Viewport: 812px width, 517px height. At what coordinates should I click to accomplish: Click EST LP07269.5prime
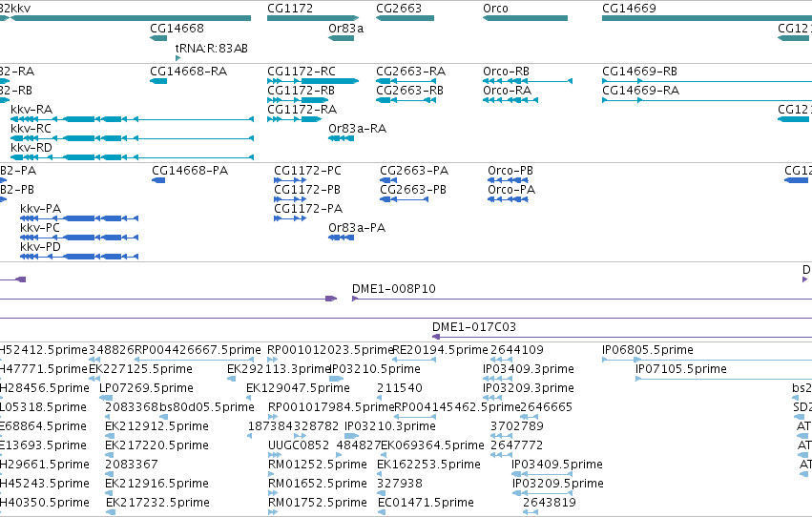coord(147,388)
